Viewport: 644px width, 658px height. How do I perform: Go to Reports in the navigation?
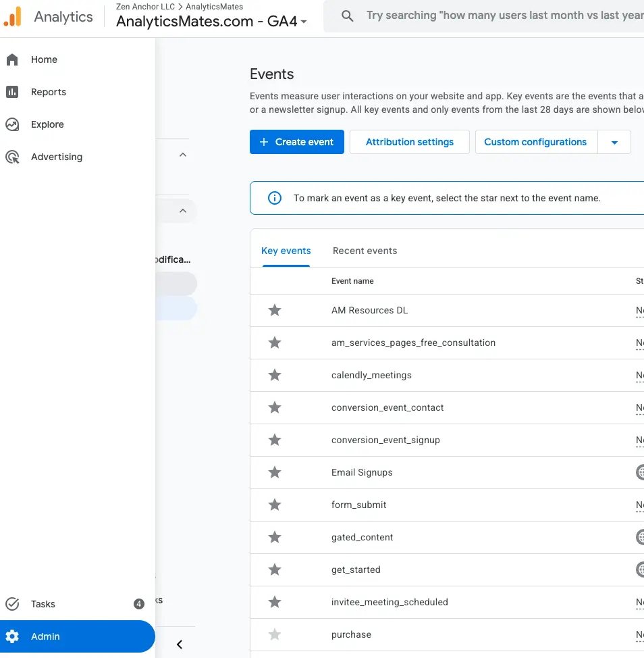49,92
